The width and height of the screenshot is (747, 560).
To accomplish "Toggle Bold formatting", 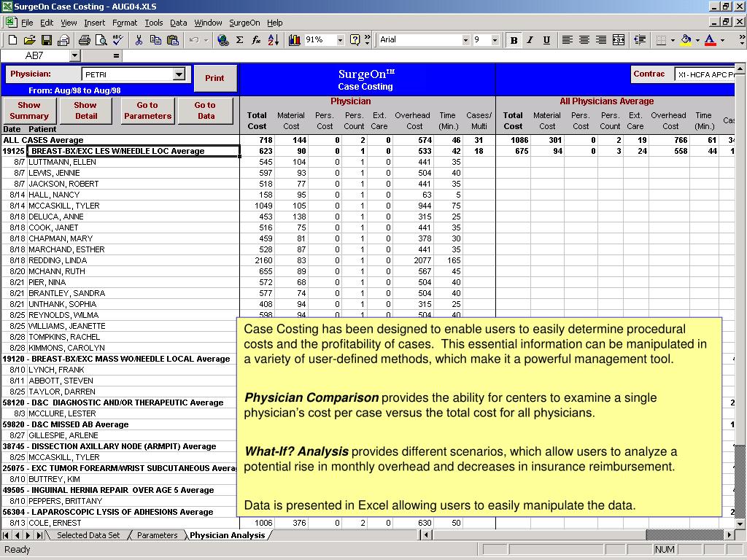I will (x=514, y=40).
